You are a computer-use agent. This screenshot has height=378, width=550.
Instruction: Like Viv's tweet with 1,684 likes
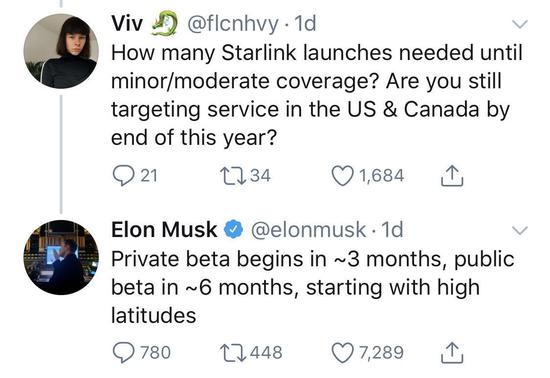342,176
